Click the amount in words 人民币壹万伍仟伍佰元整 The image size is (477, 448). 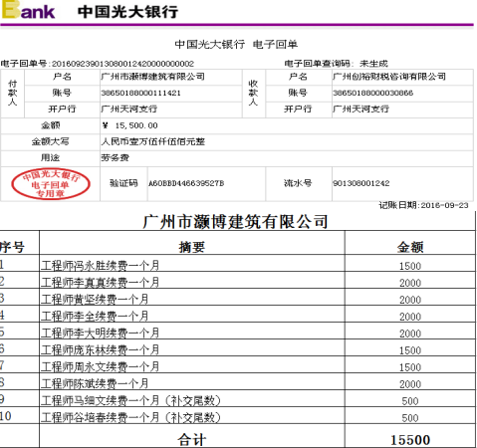[153, 141]
